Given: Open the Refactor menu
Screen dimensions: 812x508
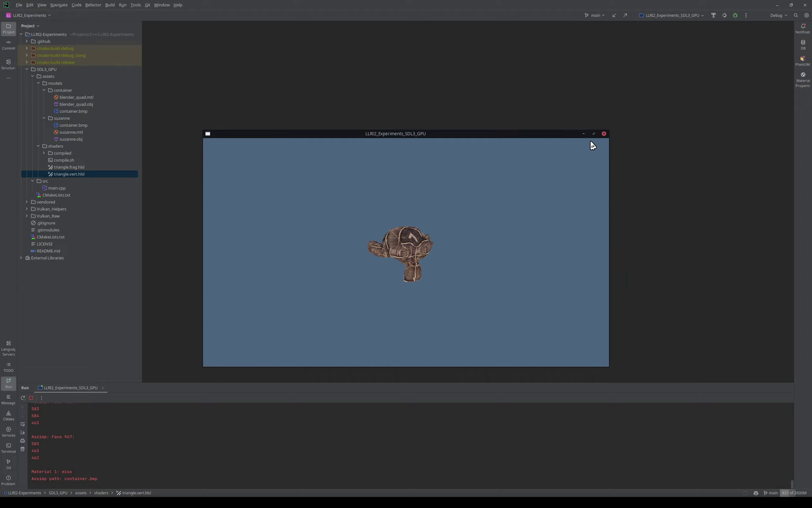Looking at the screenshot, I should click(93, 5).
